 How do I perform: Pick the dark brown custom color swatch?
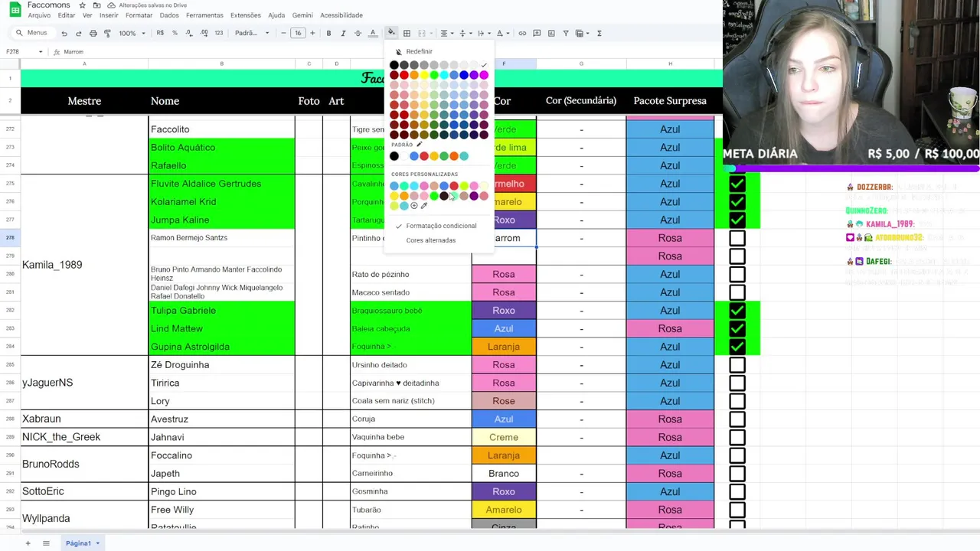coord(444,196)
